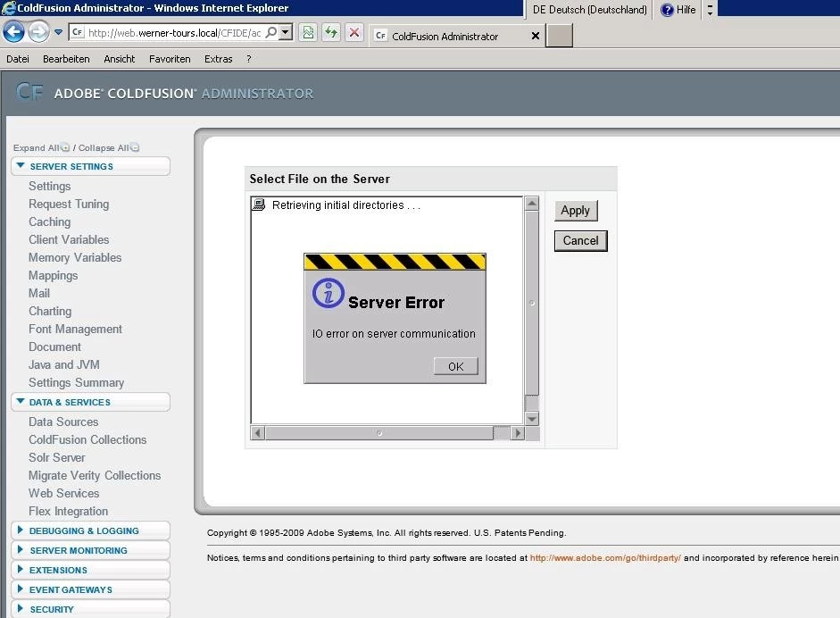Go back with the browser Back arrow
The height and width of the screenshot is (618, 840).
(14, 32)
